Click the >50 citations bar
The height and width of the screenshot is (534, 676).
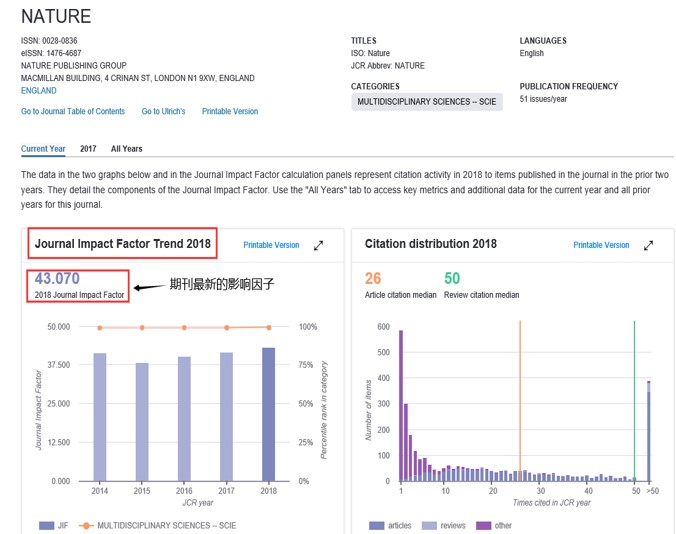(x=649, y=431)
